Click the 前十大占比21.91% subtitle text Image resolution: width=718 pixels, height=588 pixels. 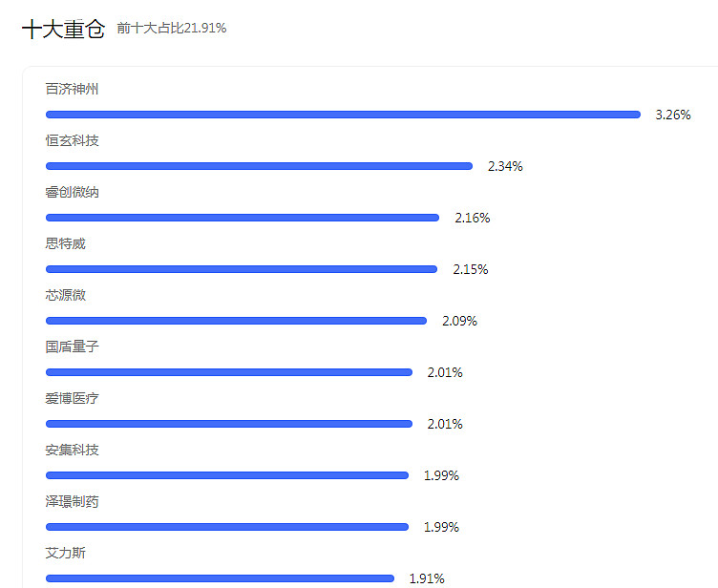click(x=172, y=29)
